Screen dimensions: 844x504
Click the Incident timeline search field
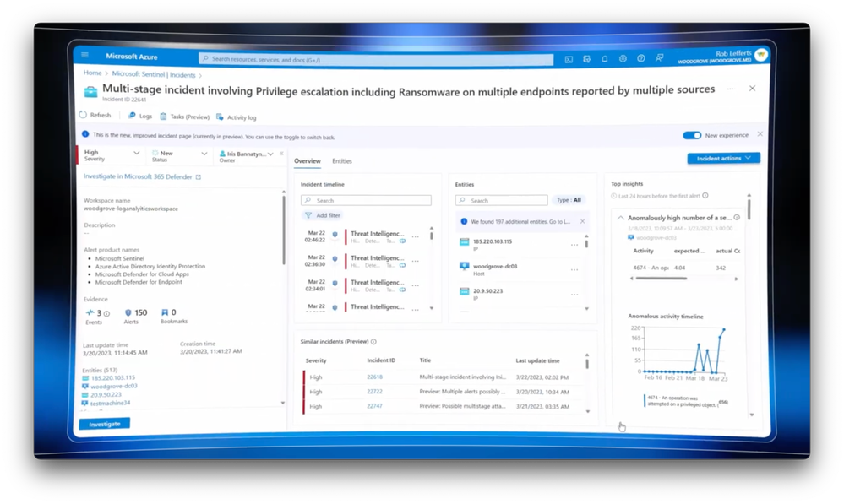pos(366,200)
